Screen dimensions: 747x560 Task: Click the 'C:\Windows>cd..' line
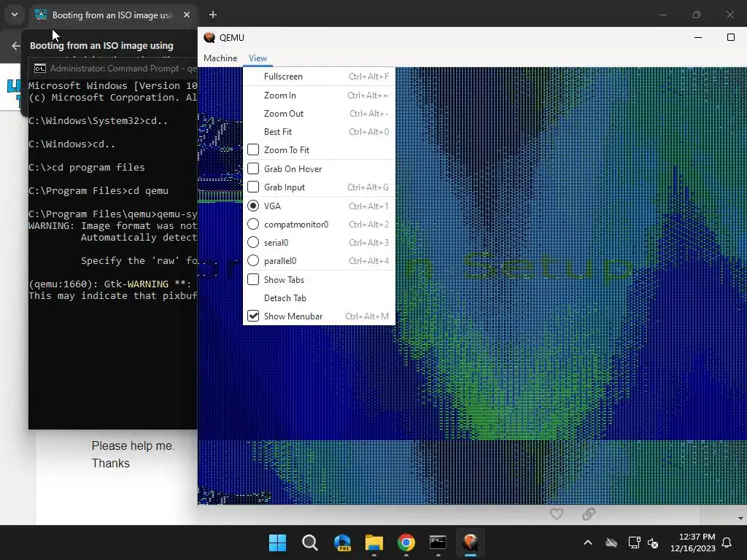(x=72, y=144)
